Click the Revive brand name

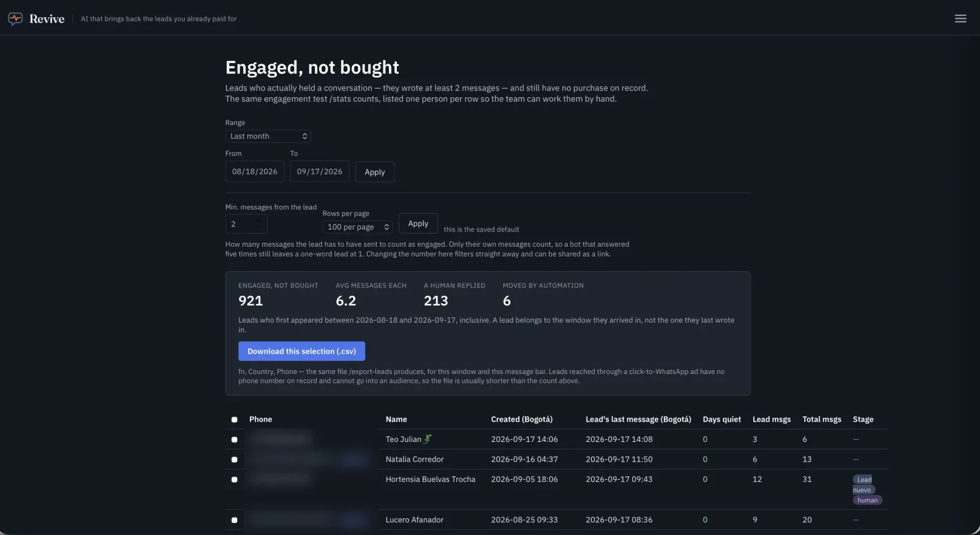(x=47, y=19)
